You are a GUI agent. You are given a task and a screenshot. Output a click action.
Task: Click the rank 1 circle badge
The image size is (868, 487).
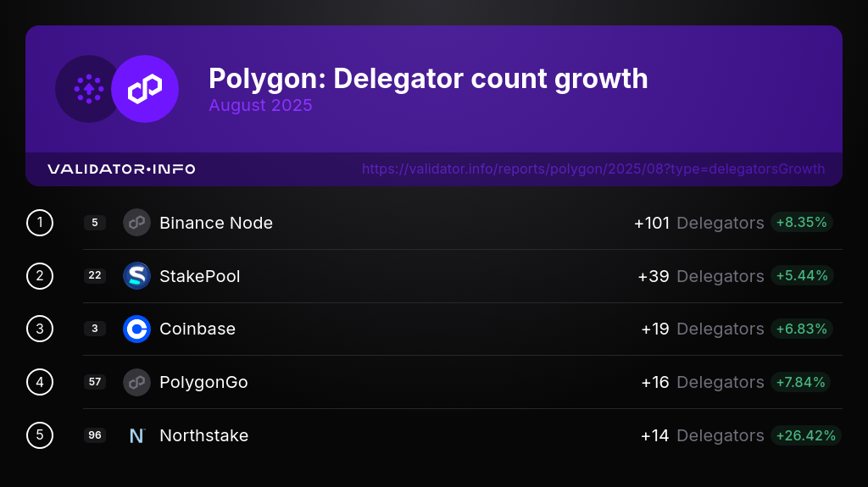coord(40,223)
